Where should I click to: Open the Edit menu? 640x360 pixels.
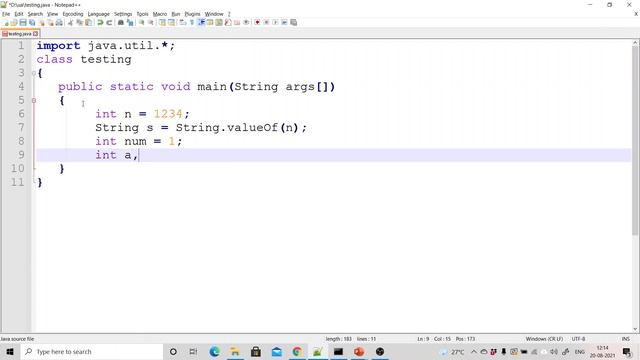coord(19,14)
